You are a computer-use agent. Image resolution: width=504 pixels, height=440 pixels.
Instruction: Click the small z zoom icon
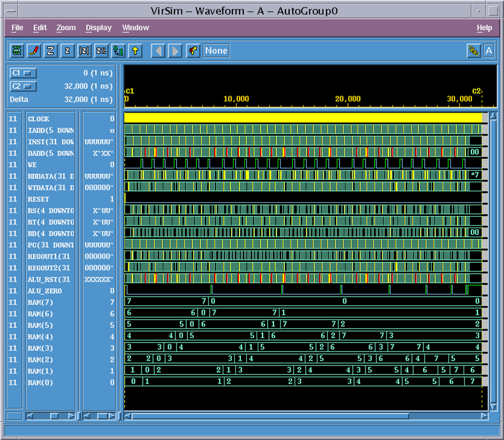tap(67, 51)
